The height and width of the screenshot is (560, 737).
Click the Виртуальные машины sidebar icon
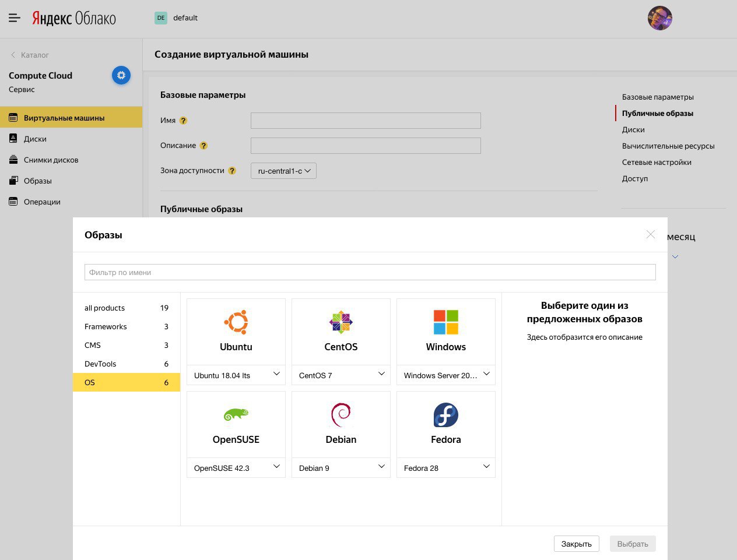click(13, 118)
